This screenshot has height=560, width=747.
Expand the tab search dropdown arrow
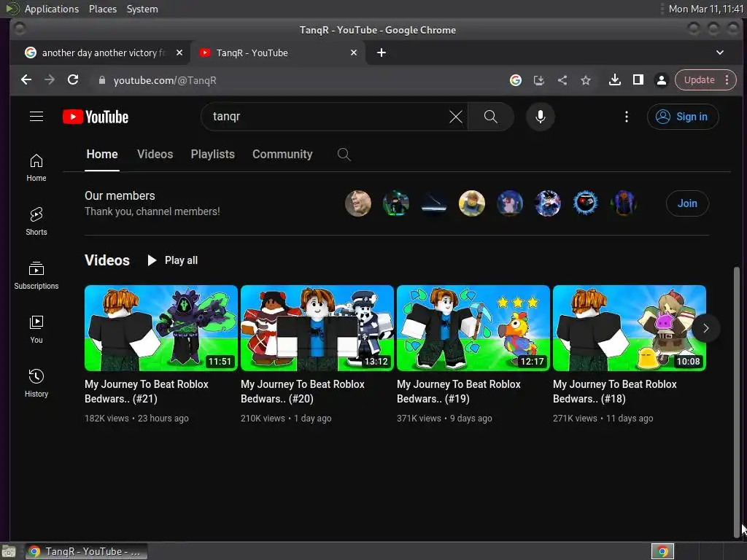point(720,52)
